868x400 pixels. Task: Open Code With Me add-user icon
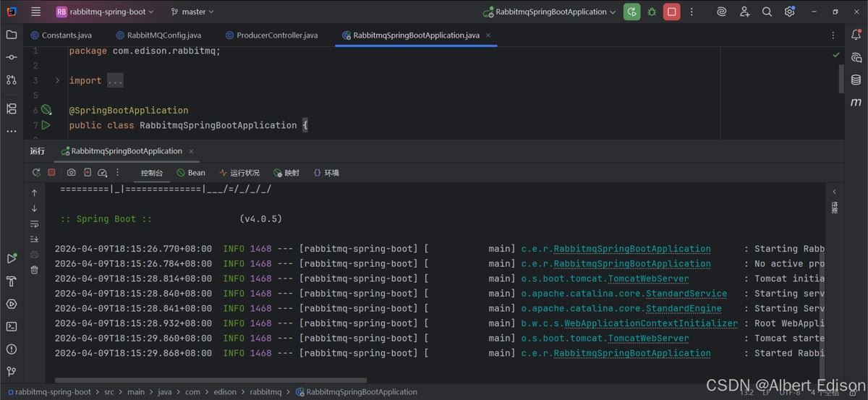coord(744,12)
